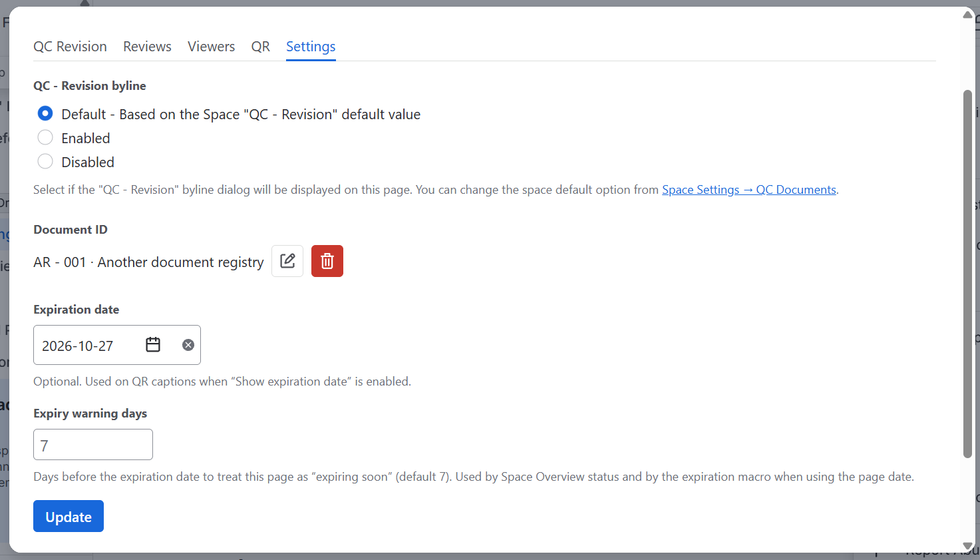Edit the AR - 001 document ID
This screenshot has width=980, height=560.
(287, 261)
